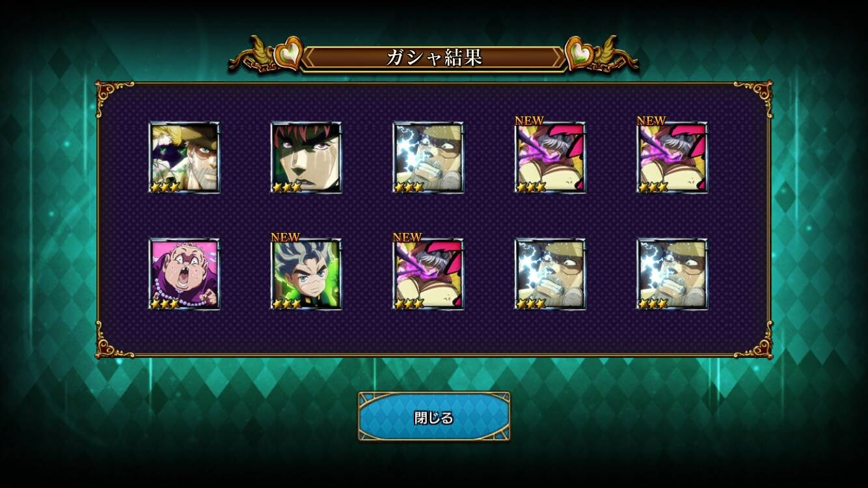This screenshot has height=488, width=868.
Task: Tap the NEW badge on bottom row middle card
Action: click(407, 237)
